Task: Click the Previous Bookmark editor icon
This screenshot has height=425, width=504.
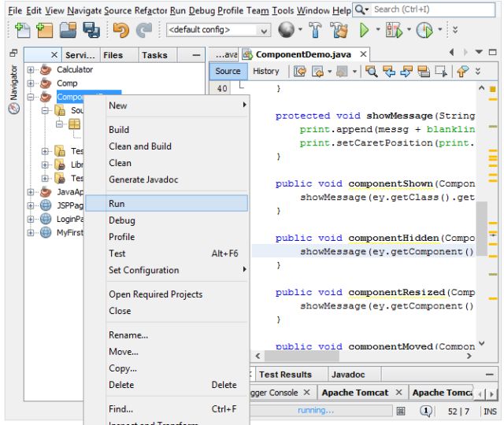Action: pos(462,72)
